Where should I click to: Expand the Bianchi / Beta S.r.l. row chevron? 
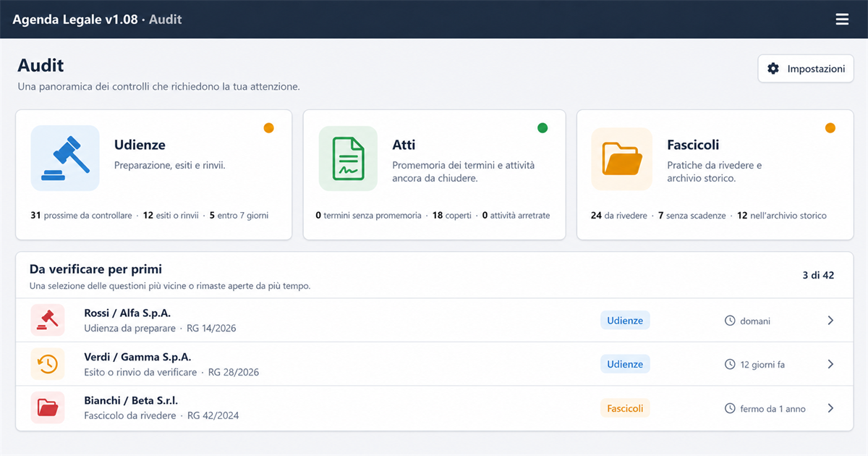point(830,408)
